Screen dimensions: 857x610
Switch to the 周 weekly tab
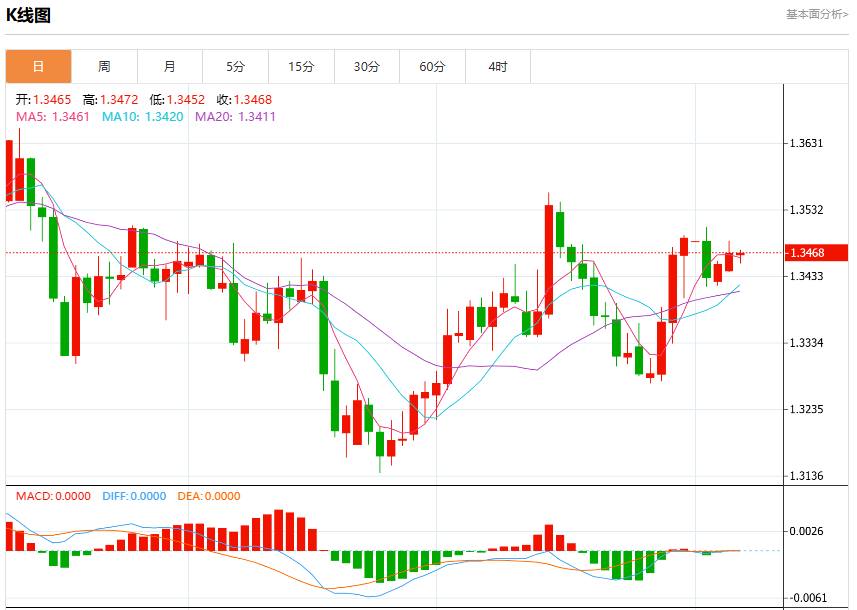pyautogui.click(x=104, y=67)
